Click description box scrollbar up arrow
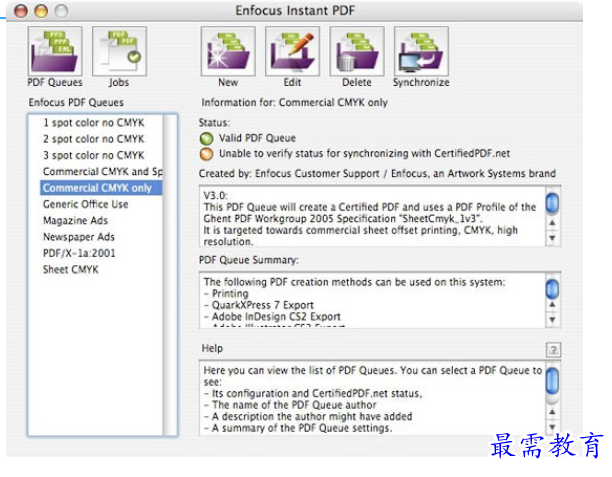The image size is (612, 477). 552,223
